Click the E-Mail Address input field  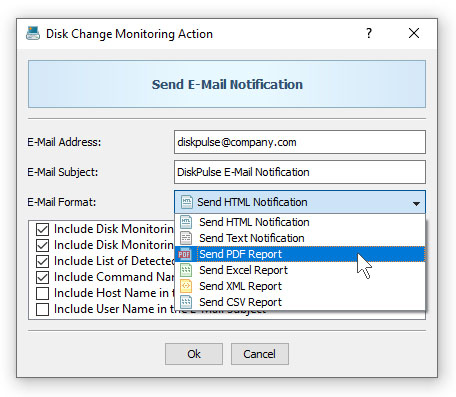(x=300, y=142)
